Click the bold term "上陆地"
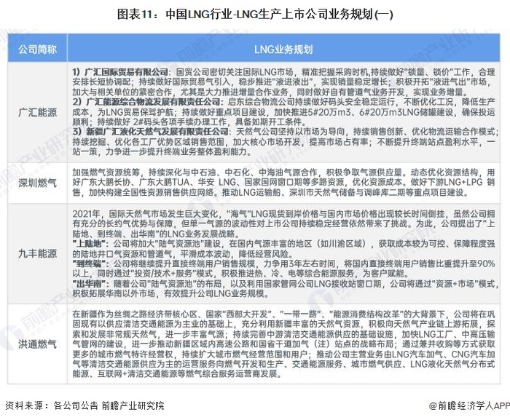Screen dimensions: 510x420 point(88,243)
